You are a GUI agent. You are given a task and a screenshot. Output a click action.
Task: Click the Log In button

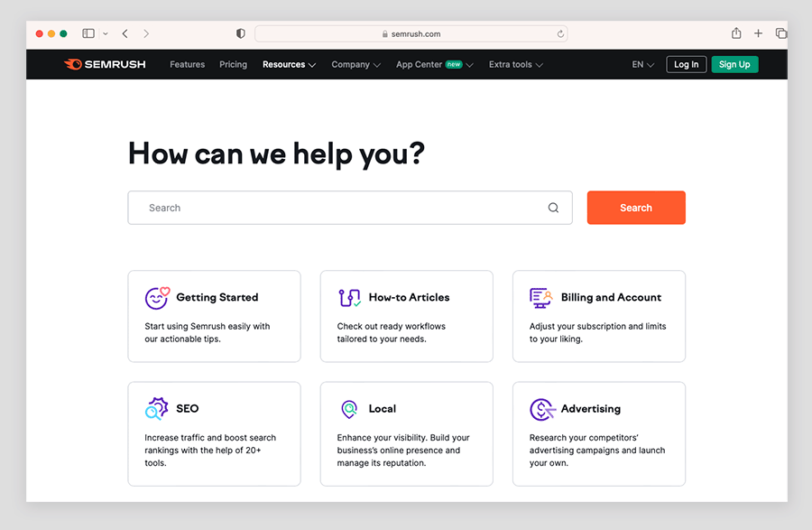pos(687,65)
